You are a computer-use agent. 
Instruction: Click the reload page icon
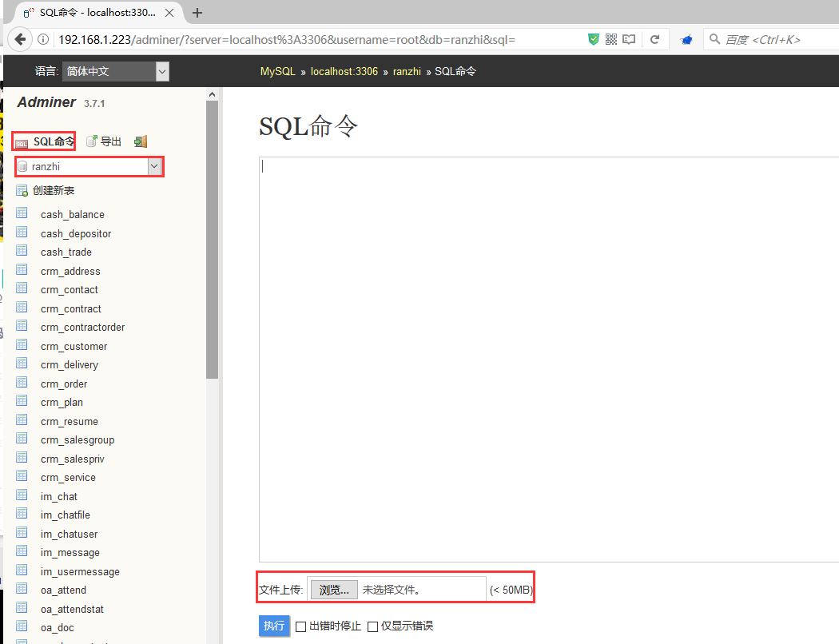[x=654, y=39]
